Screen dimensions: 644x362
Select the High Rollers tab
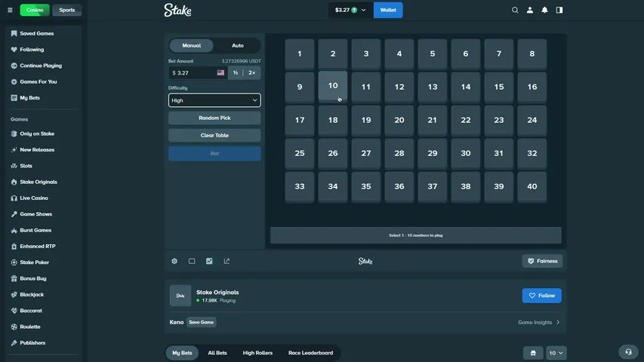(257, 353)
